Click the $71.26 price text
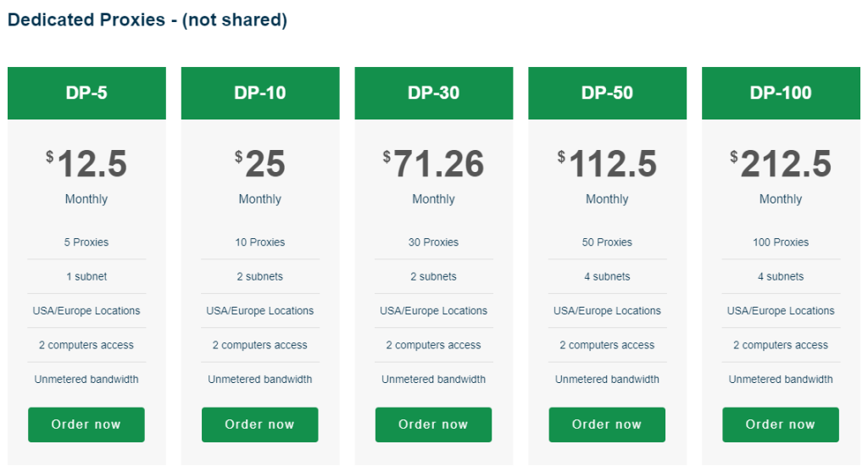The image size is (868, 472). [x=433, y=164]
